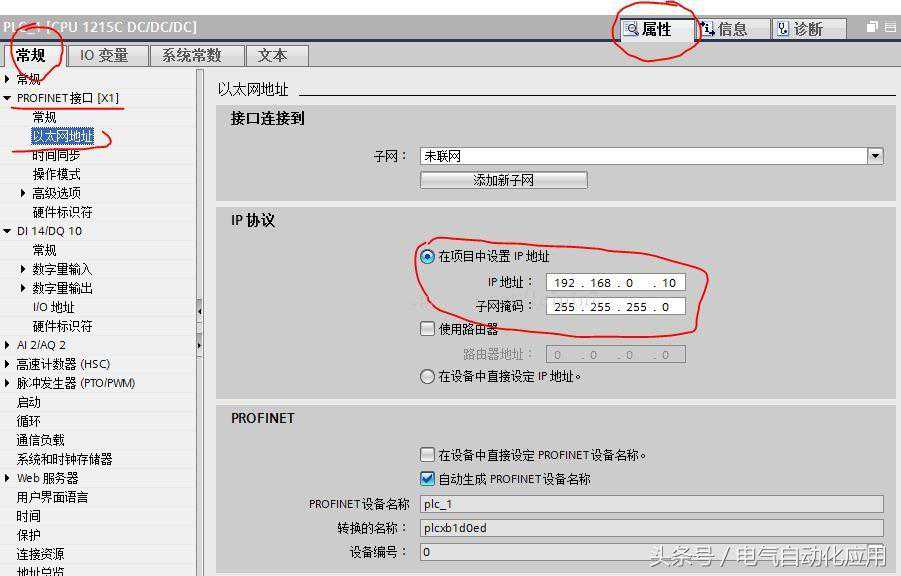
Task: Click the 诊断 tab stethoscope icon
Action: pos(782,29)
